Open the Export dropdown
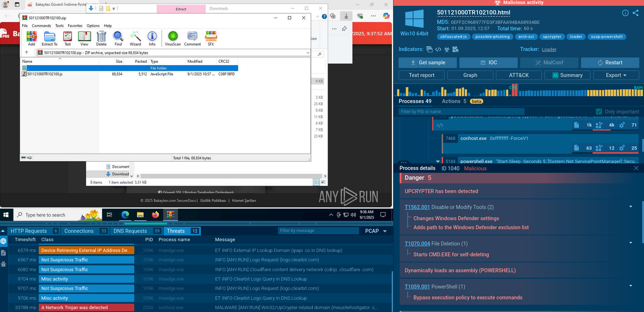Viewport: 644px width, 312px height. tap(616, 75)
